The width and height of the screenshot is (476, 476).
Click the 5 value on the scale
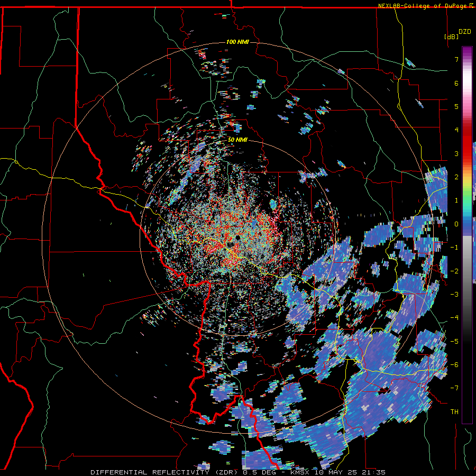coord(456,106)
